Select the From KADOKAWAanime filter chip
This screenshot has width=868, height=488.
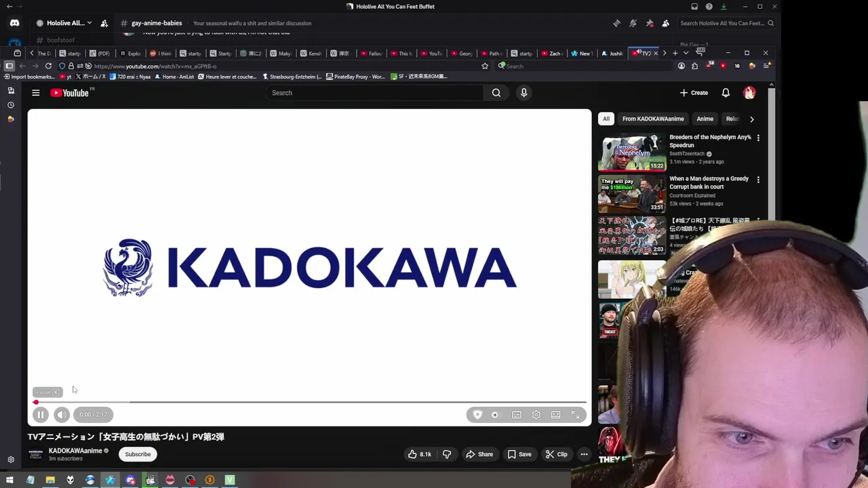tap(653, 119)
